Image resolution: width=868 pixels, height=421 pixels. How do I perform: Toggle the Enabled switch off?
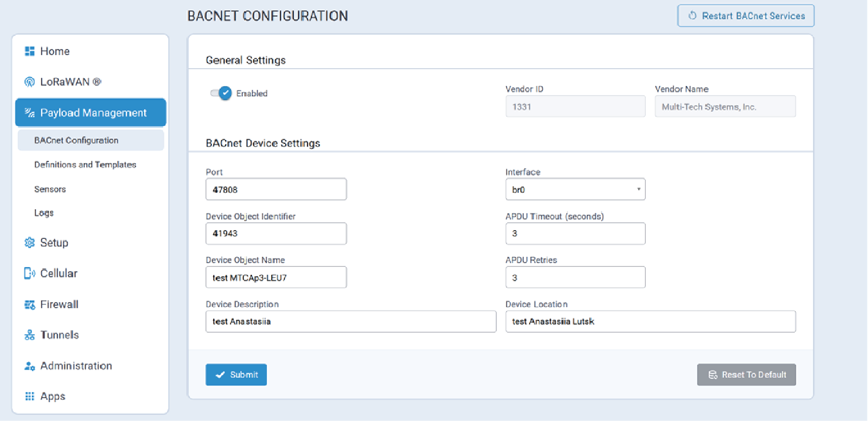(222, 93)
